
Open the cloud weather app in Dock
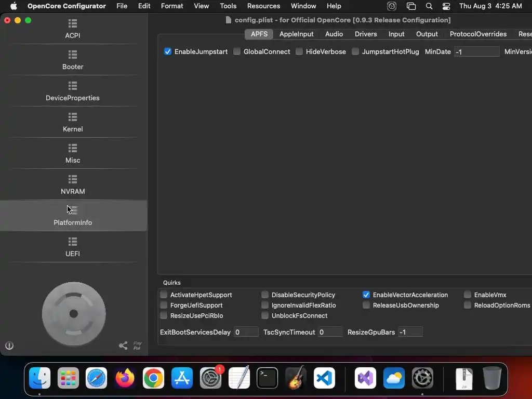coord(394,378)
